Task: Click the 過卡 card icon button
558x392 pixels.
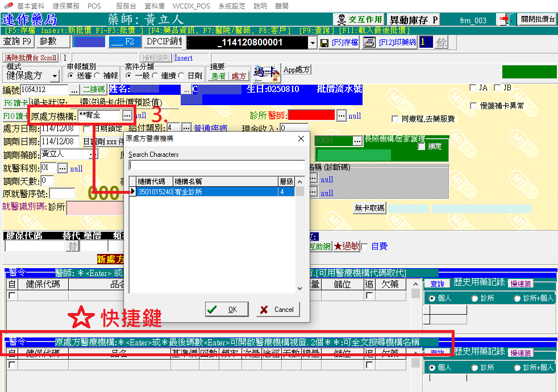Action: pos(266,72)
